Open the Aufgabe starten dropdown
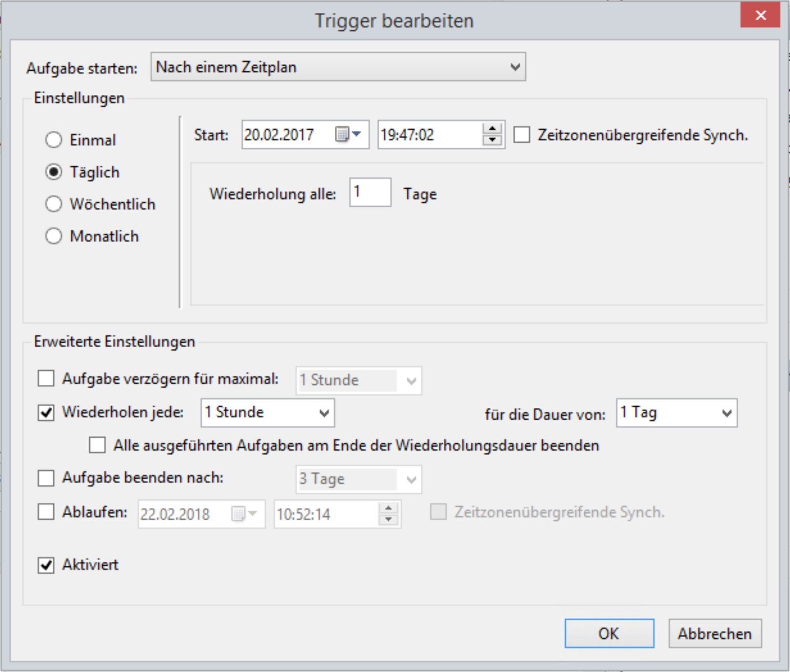 point(338,67)
